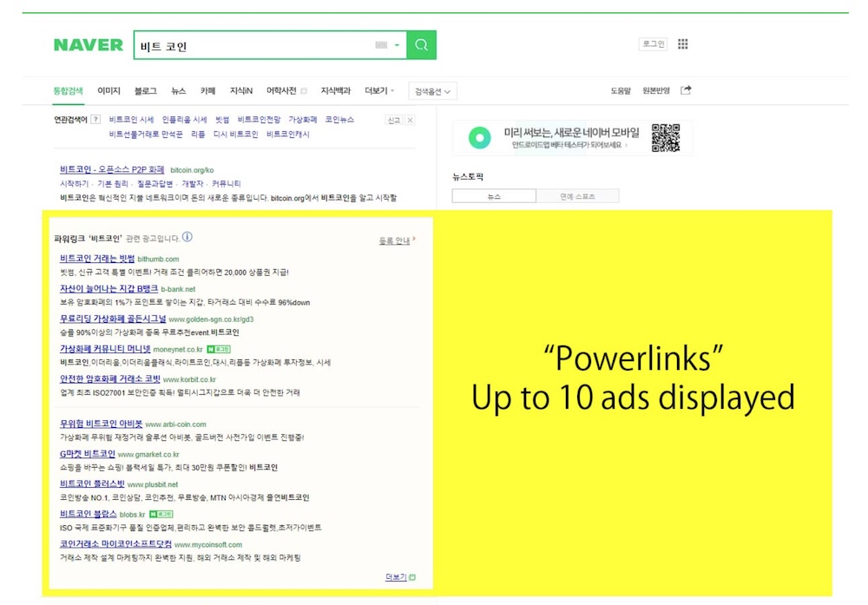Open the 코인거래소 마이코인소프트닷컴 ad
Image resolution: width=868 pixels, height=605 pixels.
pos(115,544)
